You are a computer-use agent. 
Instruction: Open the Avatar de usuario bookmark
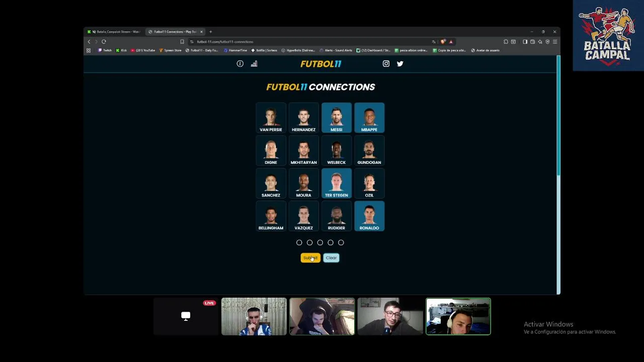coord(486,50)
